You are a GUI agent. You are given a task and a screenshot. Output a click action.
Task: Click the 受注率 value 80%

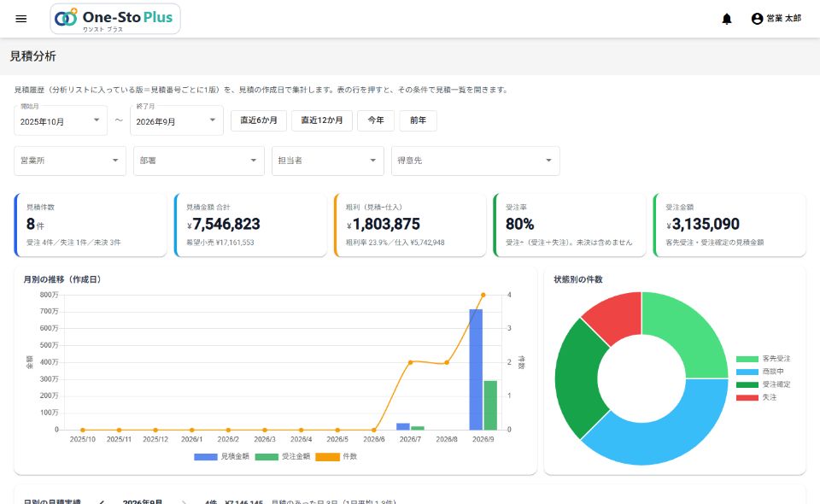520,225
